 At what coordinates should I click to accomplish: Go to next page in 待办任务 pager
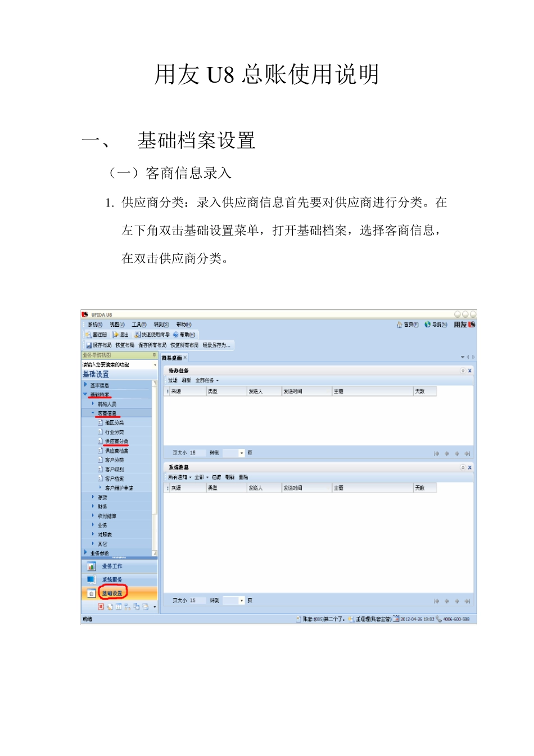pos(457,453)
